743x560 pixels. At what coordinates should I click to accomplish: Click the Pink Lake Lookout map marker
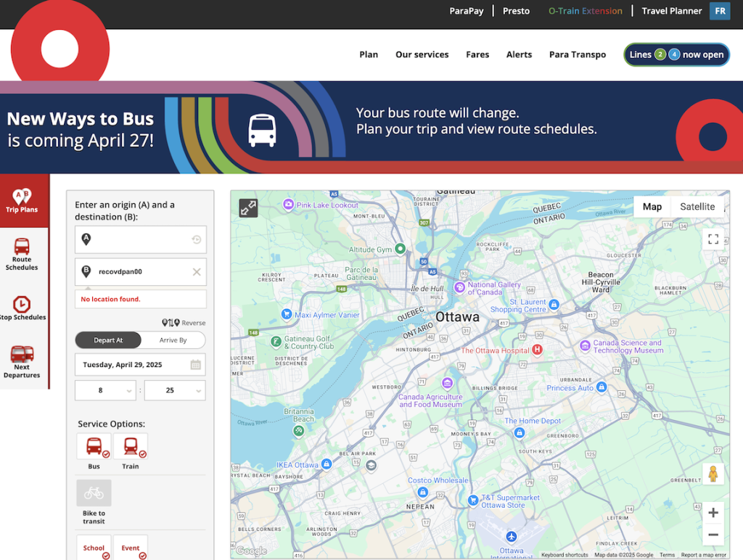pyautogui.click(x=288, y=204)
